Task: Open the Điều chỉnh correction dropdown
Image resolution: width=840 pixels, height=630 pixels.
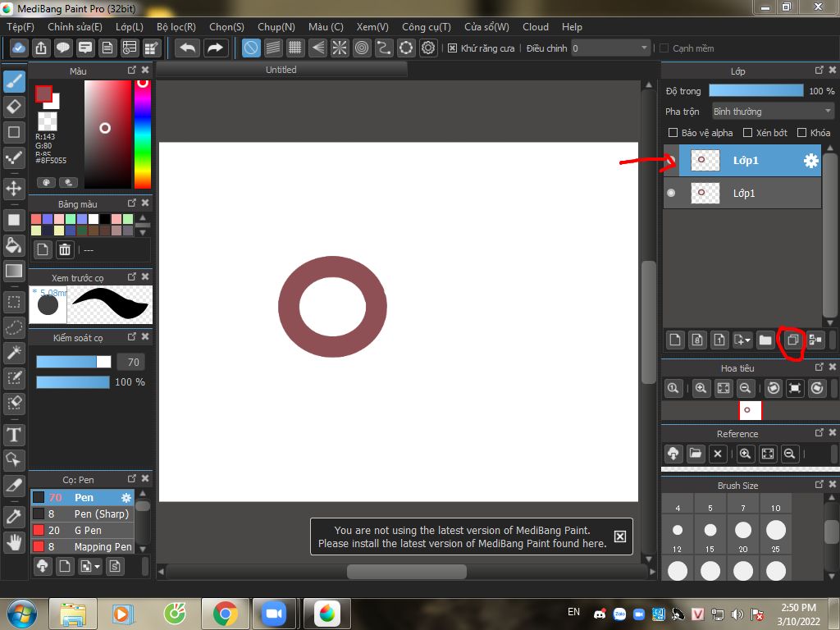Action: 610,48
